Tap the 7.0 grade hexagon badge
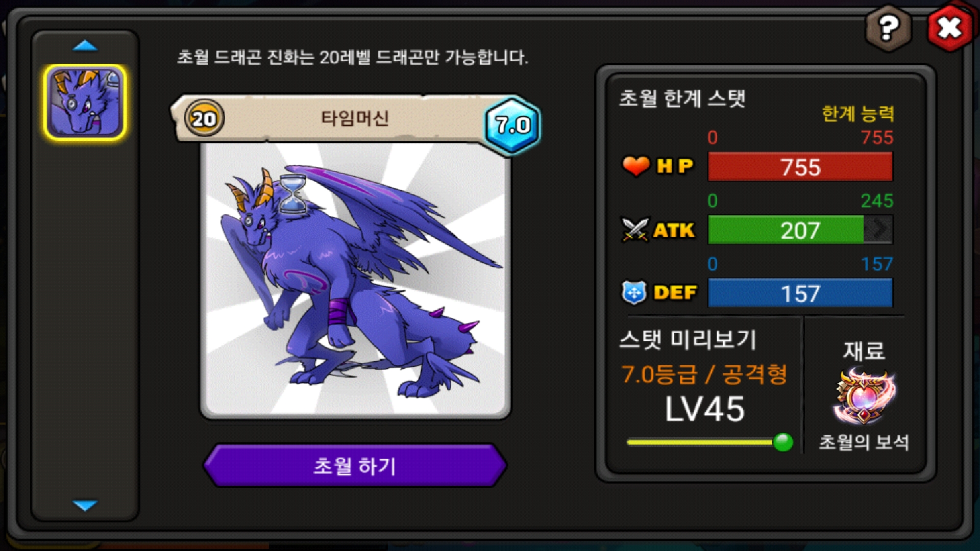This screenshot has height=551, width=980. pos(512,125)
